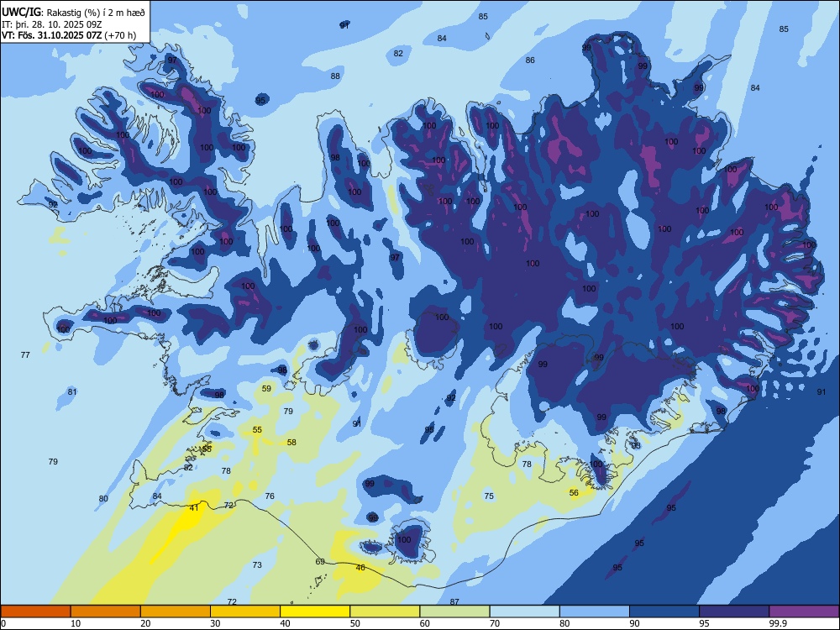Click the map value 88 in the north

pos(335,76)
